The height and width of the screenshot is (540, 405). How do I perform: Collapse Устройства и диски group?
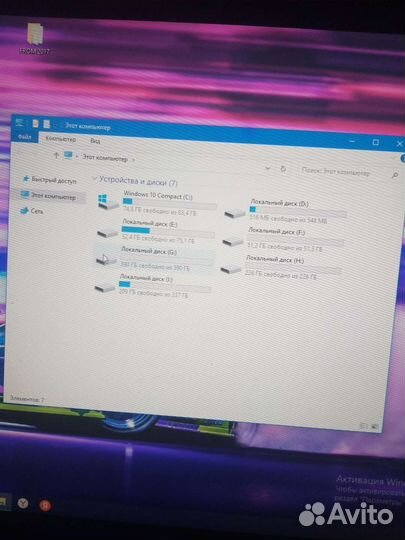click(x=94, y=179)
